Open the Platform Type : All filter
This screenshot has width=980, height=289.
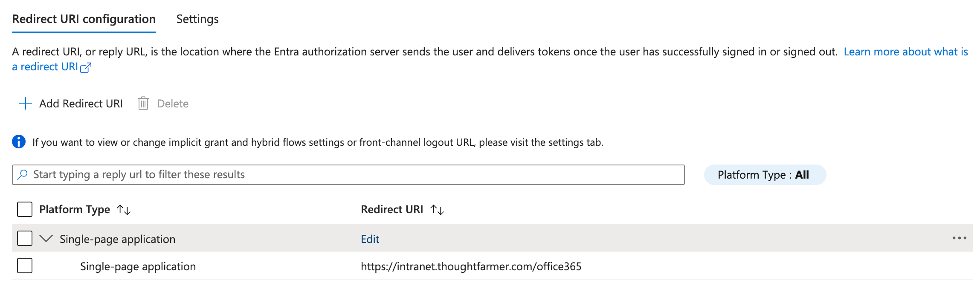(764, 174)
